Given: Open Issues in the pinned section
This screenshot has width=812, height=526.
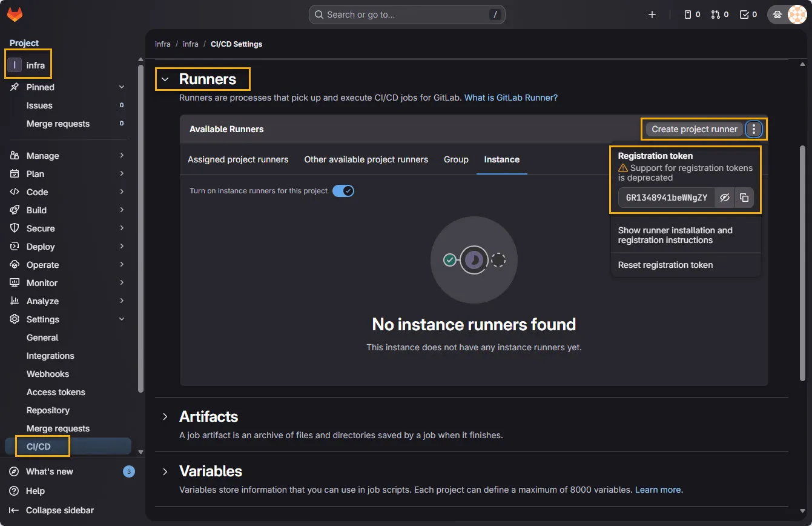Looking at the screenshot, I should click(x=68, y=105).
